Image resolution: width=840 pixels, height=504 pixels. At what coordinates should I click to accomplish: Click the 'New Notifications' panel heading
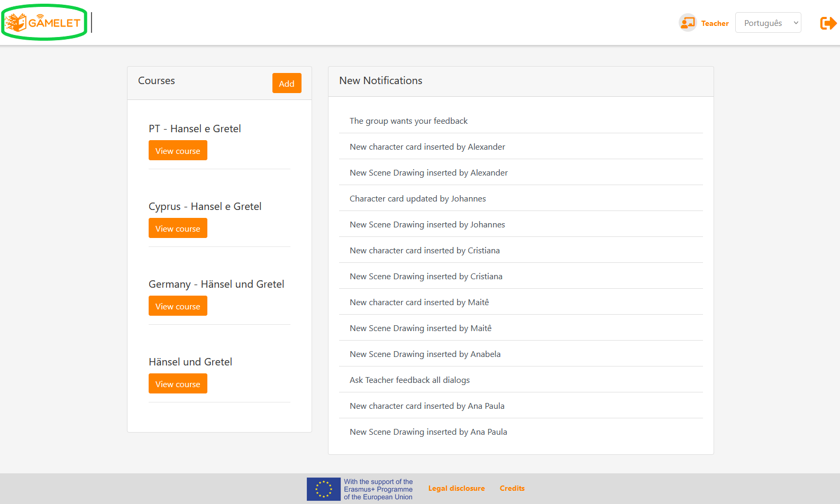(381, 80)
